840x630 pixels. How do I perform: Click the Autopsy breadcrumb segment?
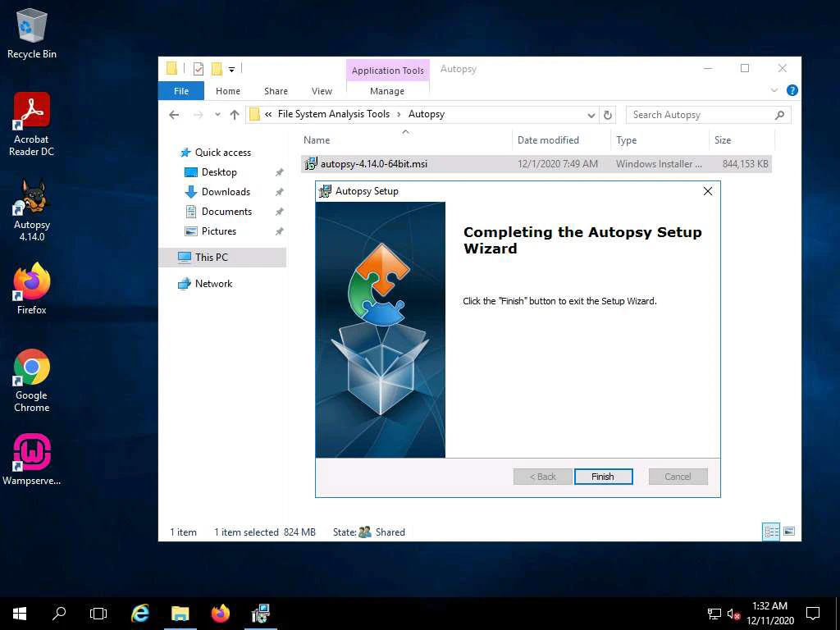pos(427,114)
